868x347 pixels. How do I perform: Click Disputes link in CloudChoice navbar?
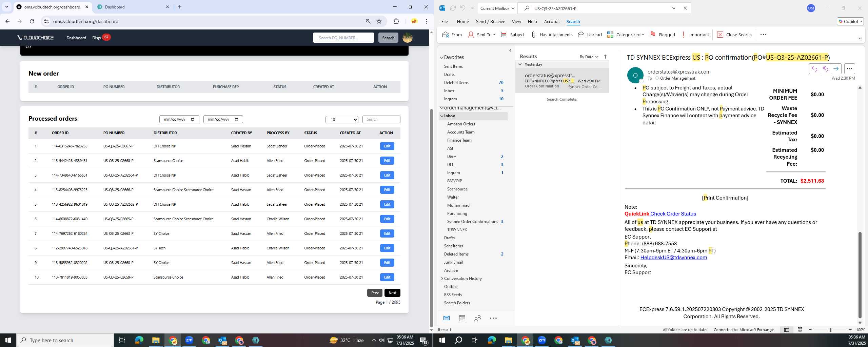click(97, 38)
